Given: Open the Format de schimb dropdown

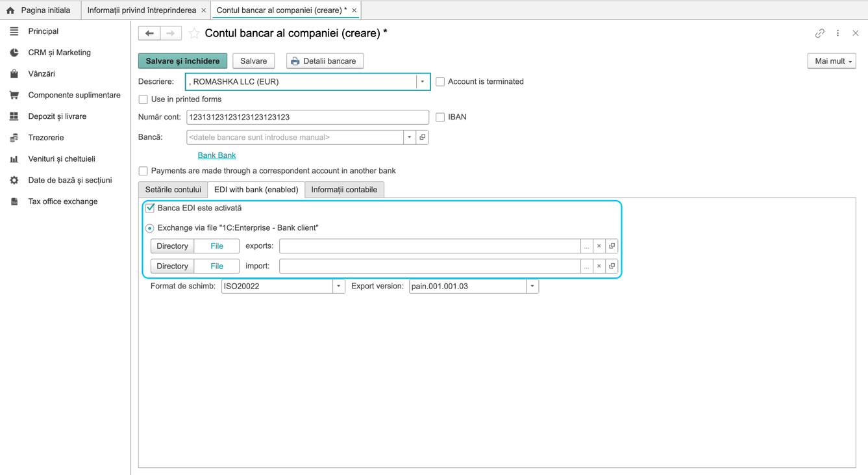Looking at the screenshot, I should coord(338,286).
